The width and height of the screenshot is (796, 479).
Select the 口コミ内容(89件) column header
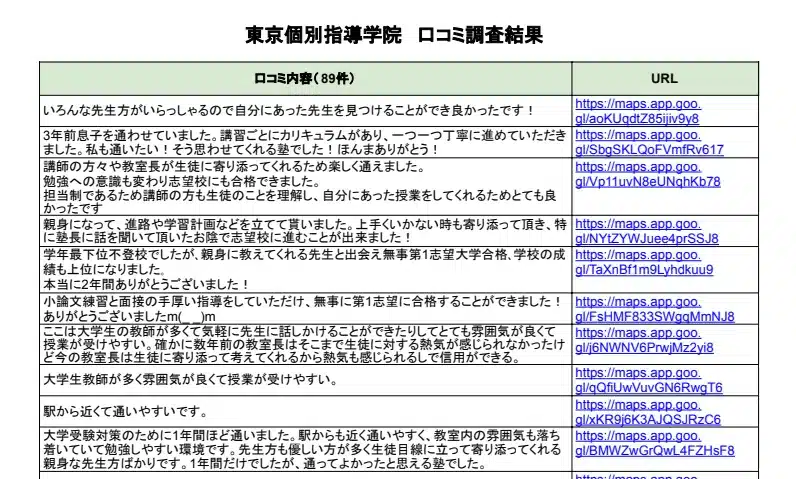point(305,79)
